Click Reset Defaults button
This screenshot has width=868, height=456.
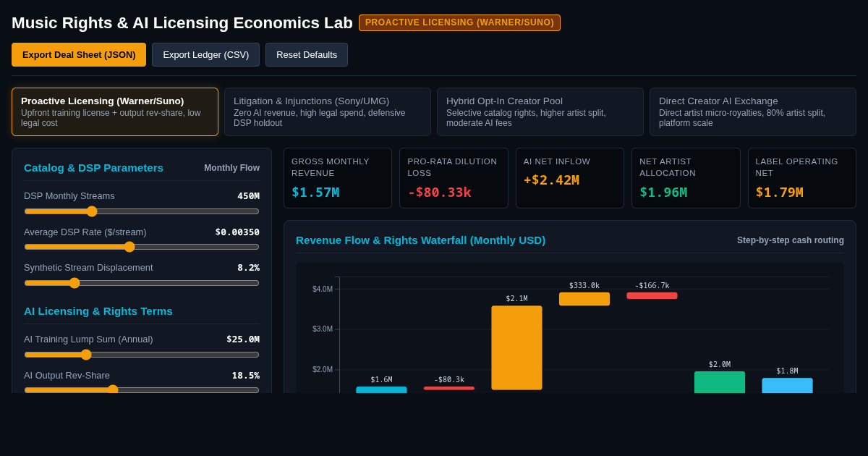click(x=307, y=54)
